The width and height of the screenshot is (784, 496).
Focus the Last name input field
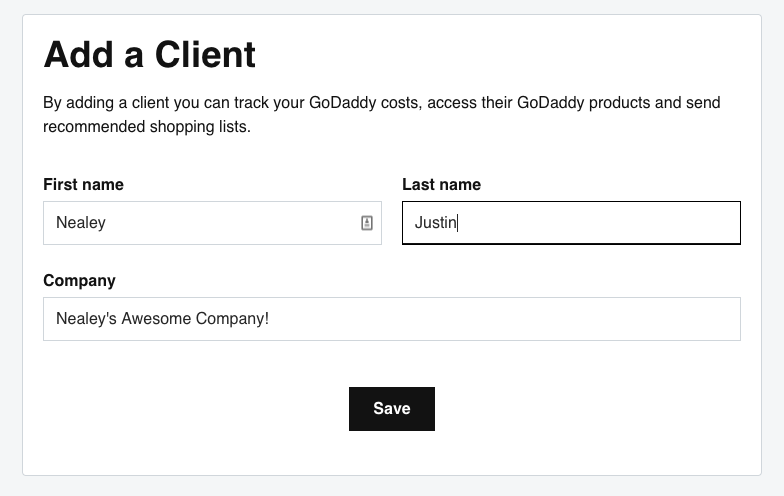(x=572, y=223)
